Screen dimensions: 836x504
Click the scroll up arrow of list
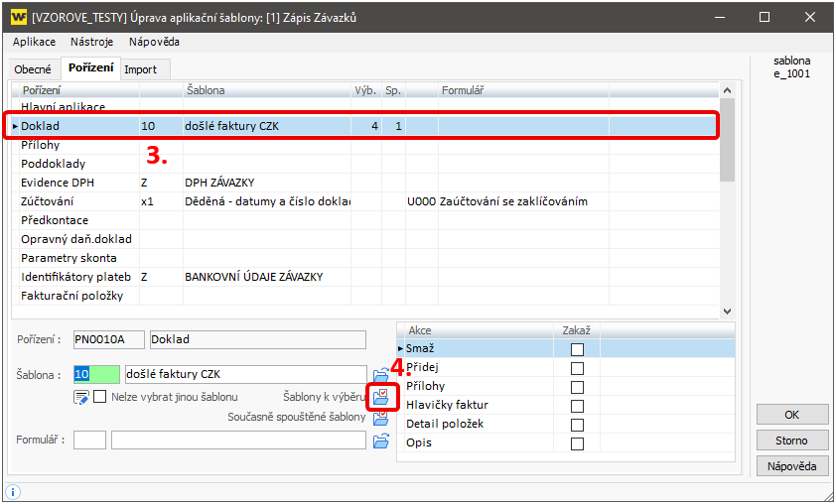(x=727, y=91)
